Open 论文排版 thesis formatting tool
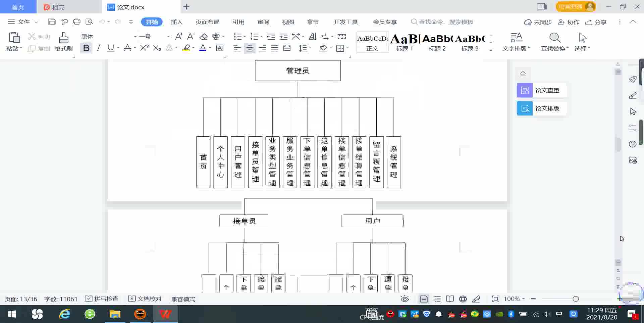The width and height of the screenshot is (644, 323). [542, 108]
